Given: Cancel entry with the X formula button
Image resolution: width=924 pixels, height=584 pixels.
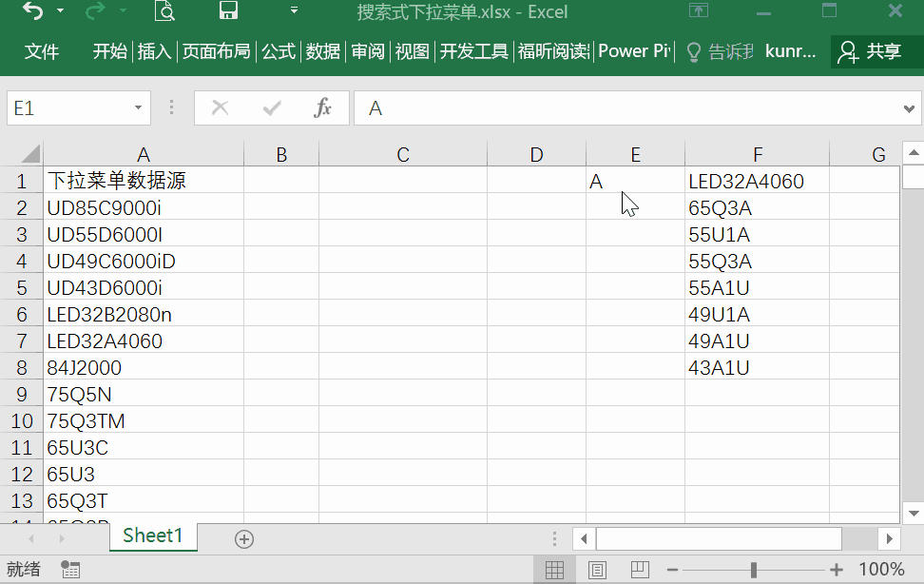Looking at the screenshot, I should [220, 107].
